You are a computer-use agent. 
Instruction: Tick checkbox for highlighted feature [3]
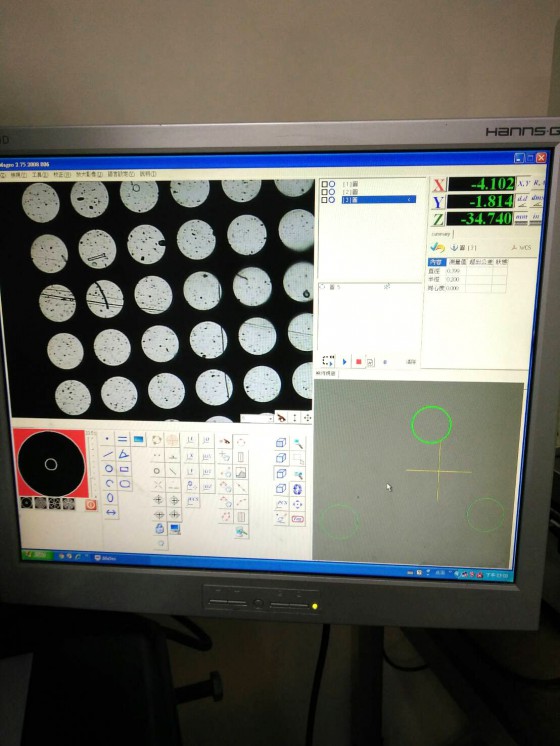click(324, 200)
